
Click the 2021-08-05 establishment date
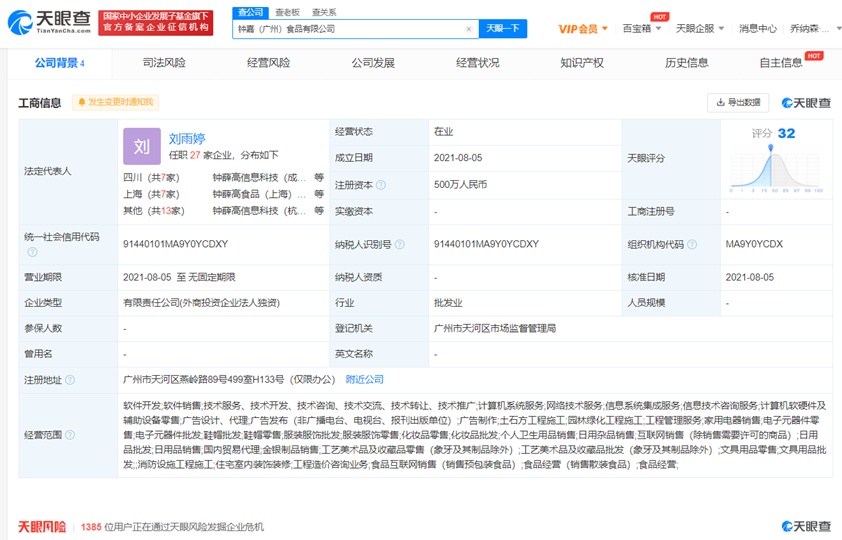click(x=458, y=158)
